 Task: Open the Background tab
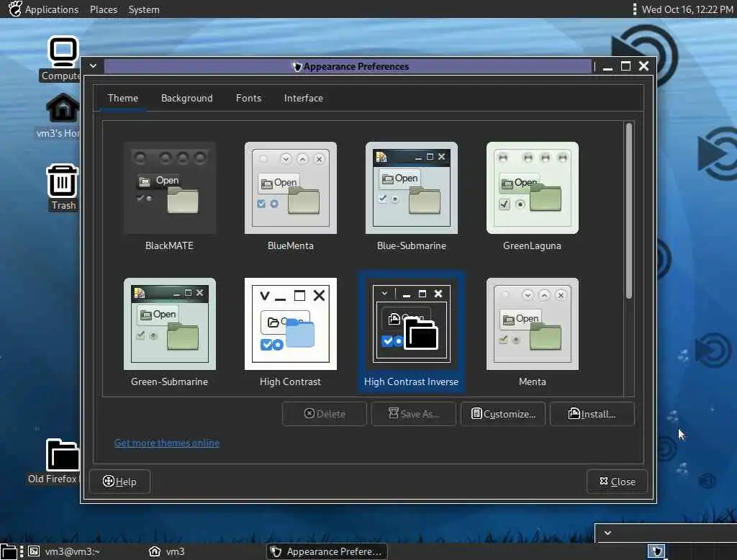[x=186, y=98]
